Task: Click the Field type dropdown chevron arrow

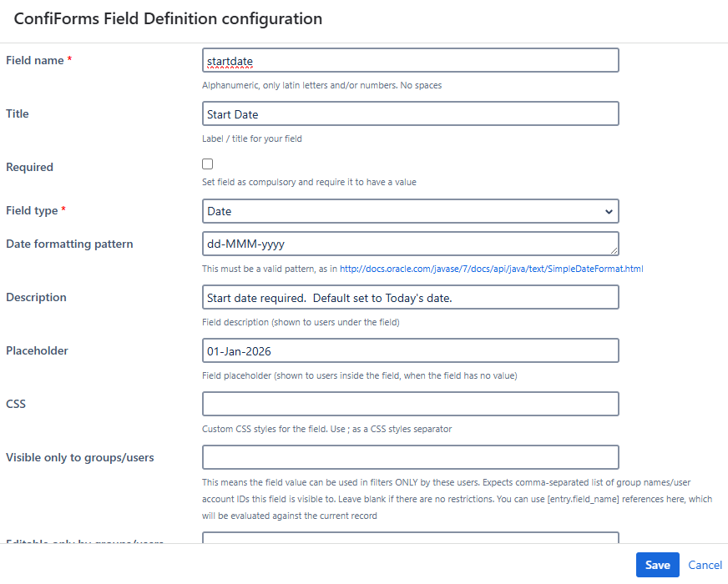Action: tap(609, 212)
